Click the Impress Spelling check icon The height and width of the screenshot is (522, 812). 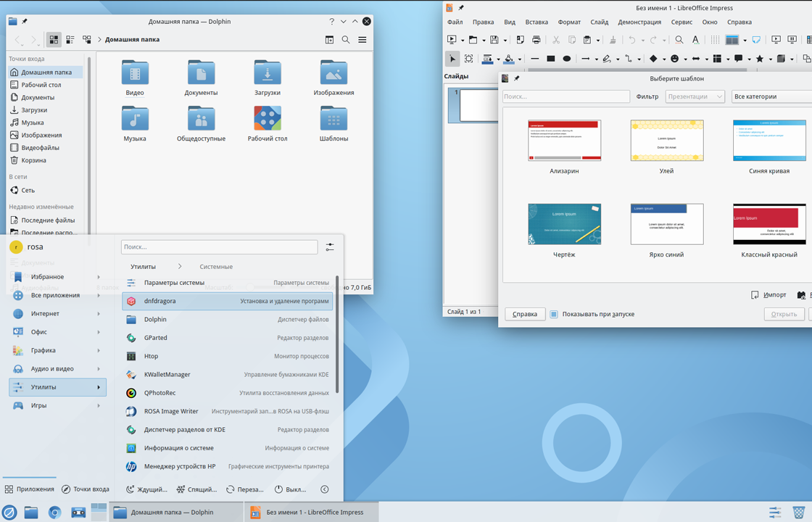695,40
